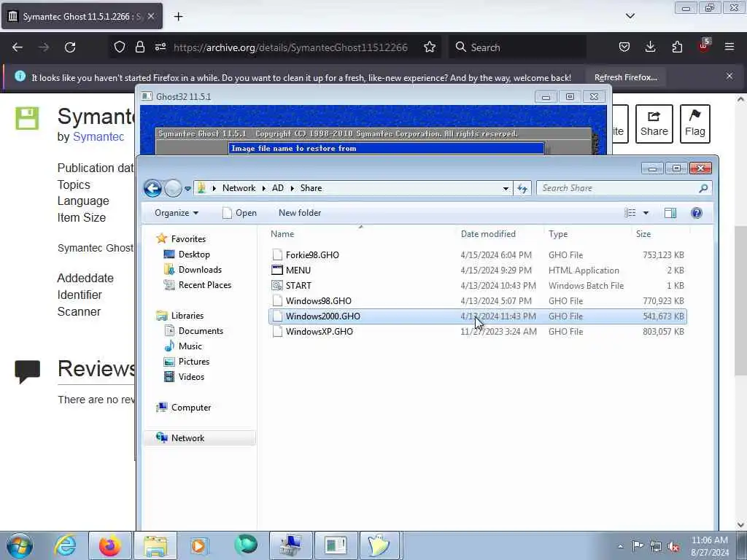Open a new Firefox tab
Image resolution: width=747 pixels, height=560 pixels.
[178, 17]
